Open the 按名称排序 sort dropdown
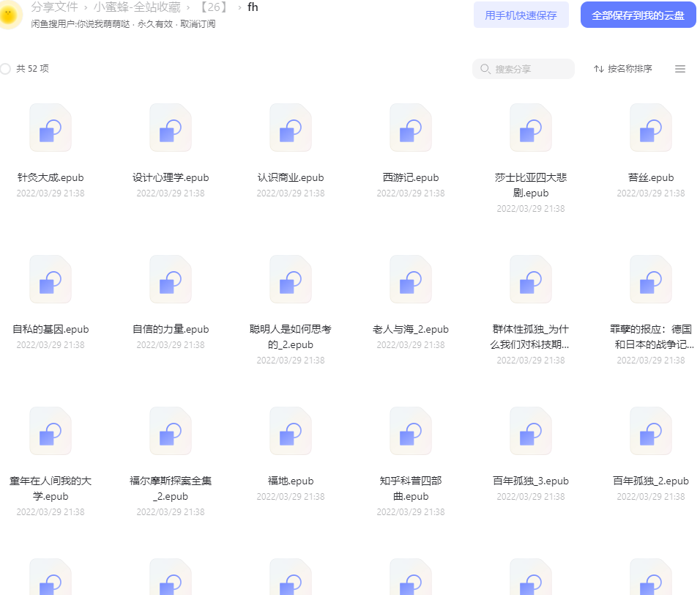This screenshot has height=595, width=700. pos(623,69)
